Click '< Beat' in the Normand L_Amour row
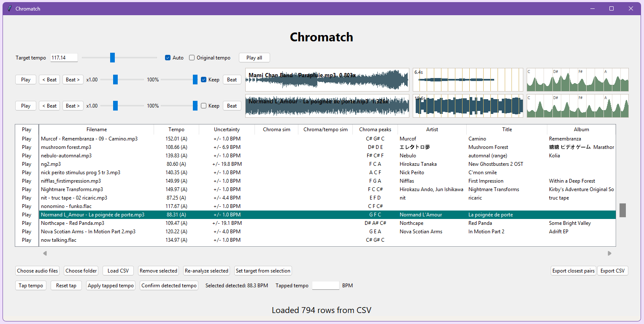 pyautogui.click(x=49, y=106)
